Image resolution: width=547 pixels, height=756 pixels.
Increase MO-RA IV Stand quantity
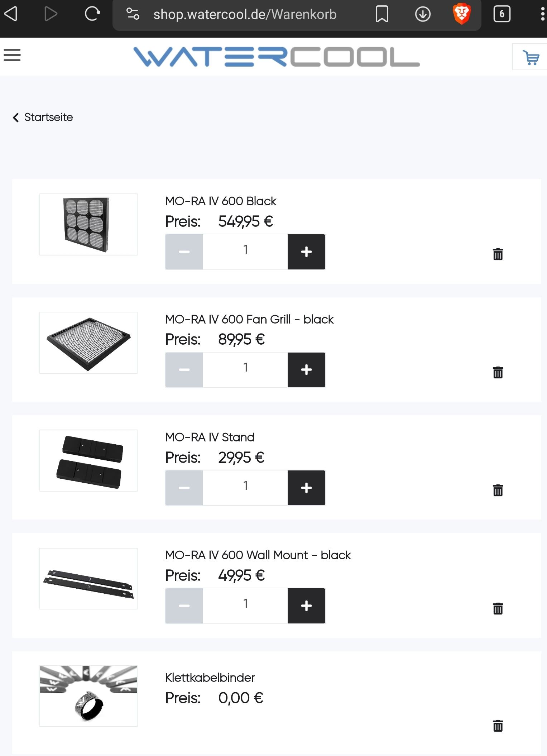point(306,488)
